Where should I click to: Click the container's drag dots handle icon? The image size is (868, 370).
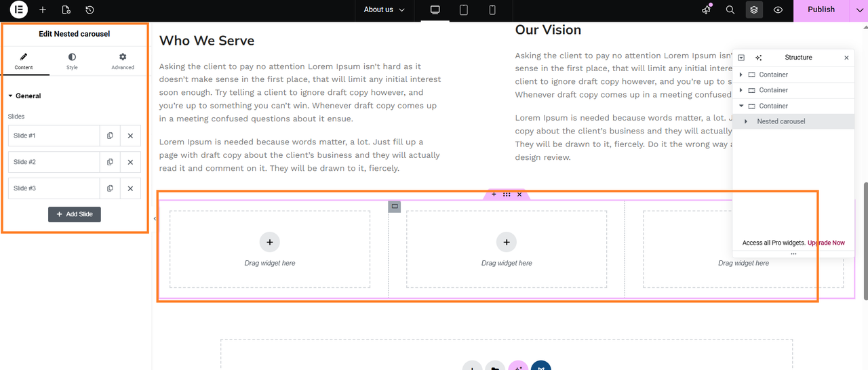(507, 194)
